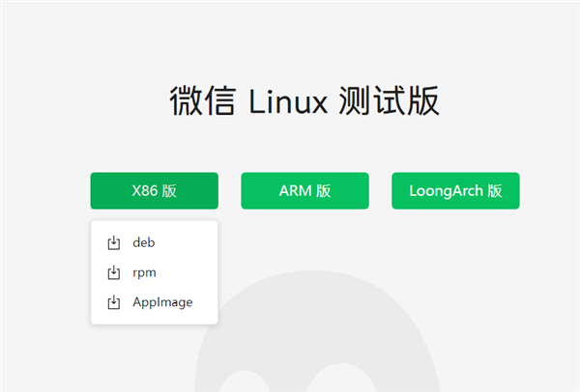Click the download icon beside rpm

coord(113,272)
